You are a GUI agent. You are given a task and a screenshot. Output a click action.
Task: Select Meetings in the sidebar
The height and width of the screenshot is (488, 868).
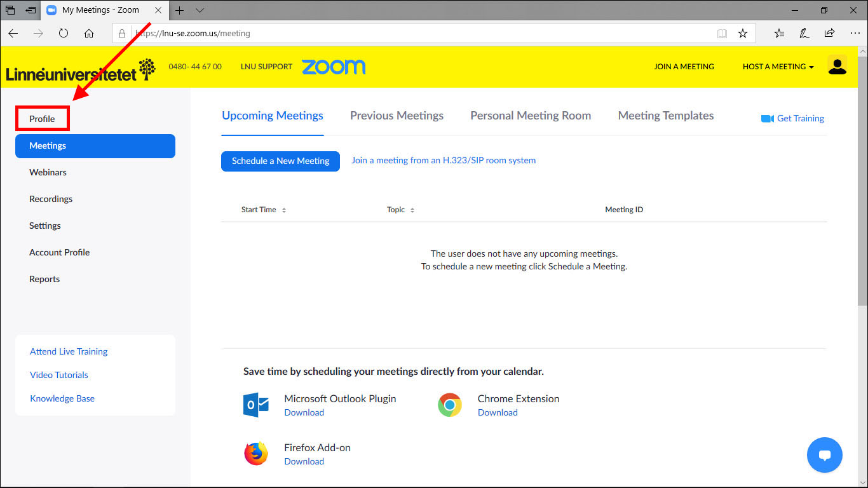click(x=95, y=146)
